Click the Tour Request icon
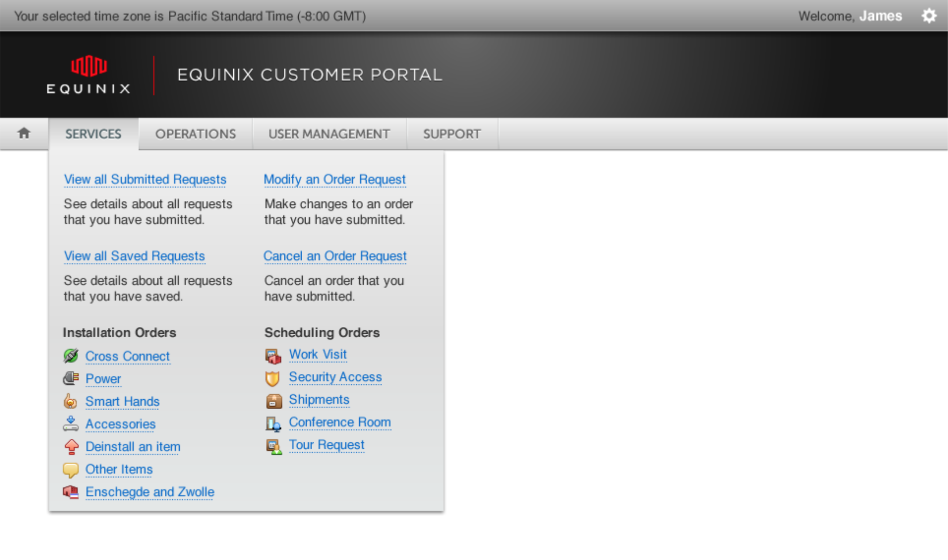The image size is (948, 560). [274, 447]
